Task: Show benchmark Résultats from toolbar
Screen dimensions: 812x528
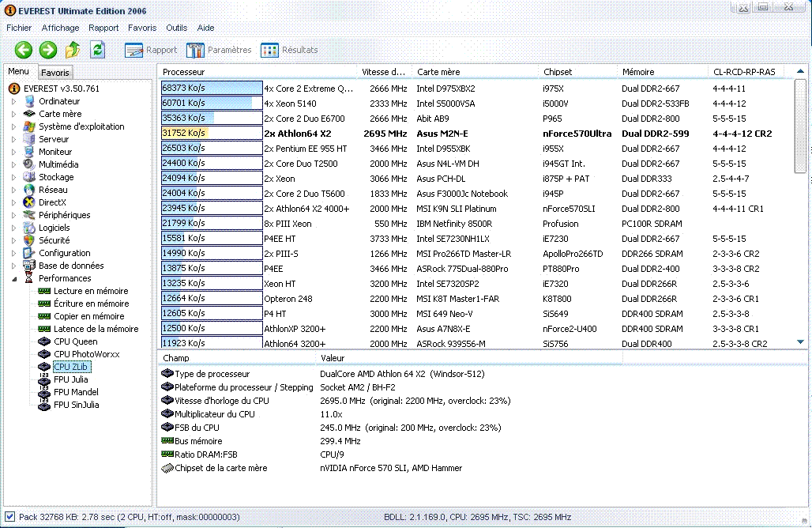Action: coord(289,50)
